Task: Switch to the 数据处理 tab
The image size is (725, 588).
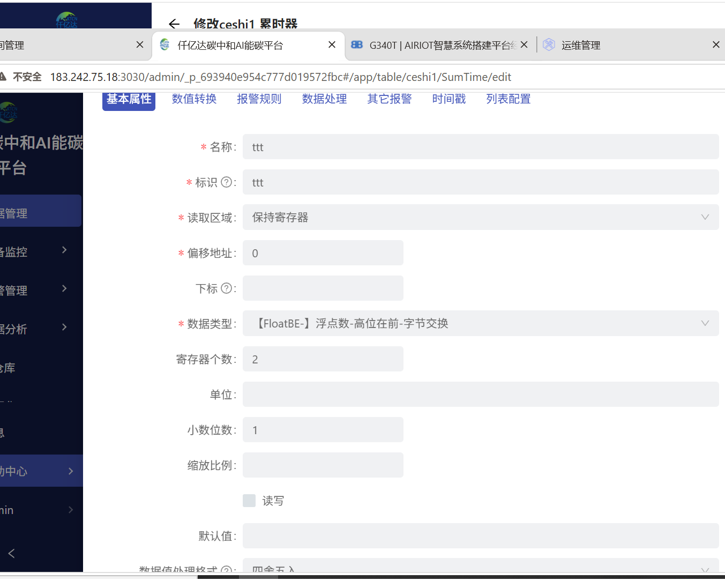Action: pos(324,99)
